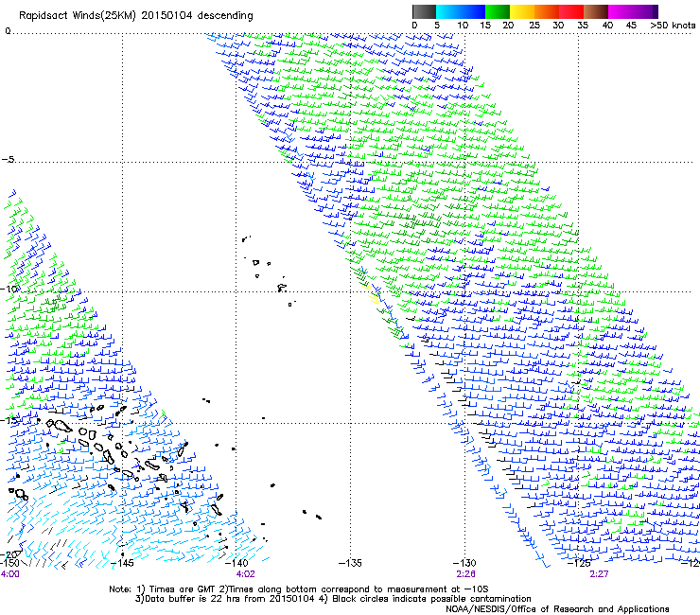Viewport: 700px width, 615px height.
Task: Click the '20' label under the color bar
Action: tap(509, 26)
